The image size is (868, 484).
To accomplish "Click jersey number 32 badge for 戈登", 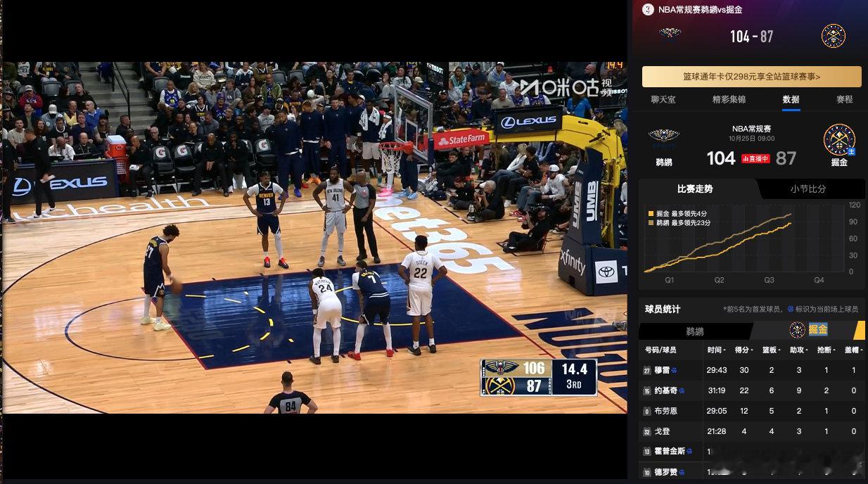I will tap(647, 431).
